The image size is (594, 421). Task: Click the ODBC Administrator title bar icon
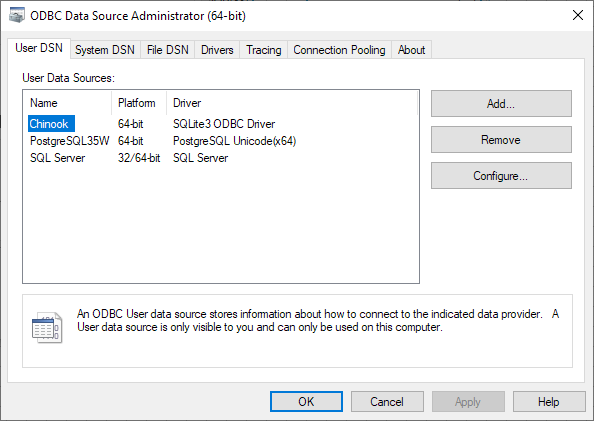pyautogui.click(x=16, y=16)
